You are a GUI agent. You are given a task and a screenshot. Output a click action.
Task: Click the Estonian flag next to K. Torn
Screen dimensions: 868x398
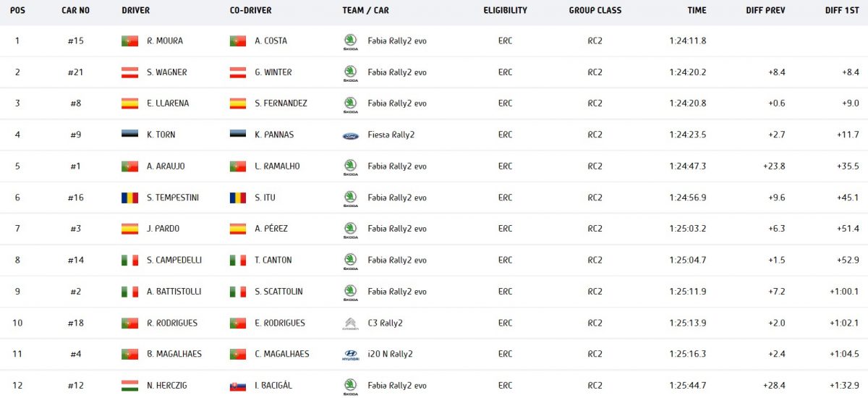(129, 135)
